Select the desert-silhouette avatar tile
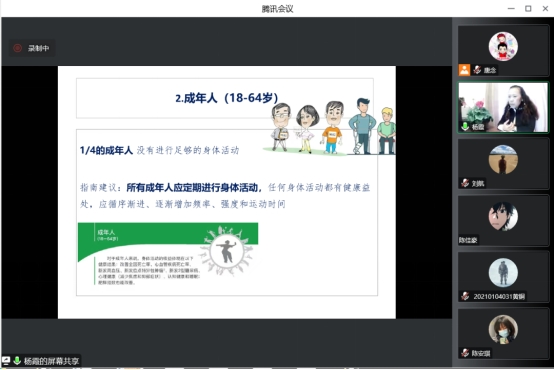The height and width of the screenshot is (370, 554). click(x=503, y=164)
